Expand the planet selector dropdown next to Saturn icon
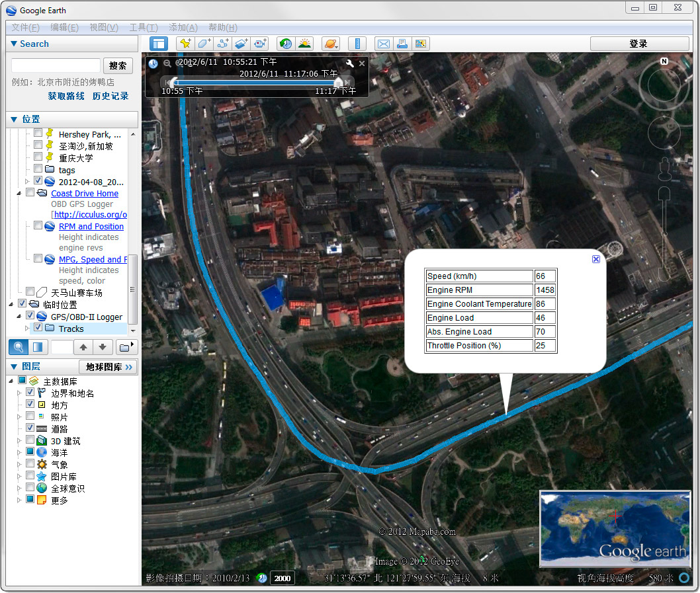 [x=336, y=46]
